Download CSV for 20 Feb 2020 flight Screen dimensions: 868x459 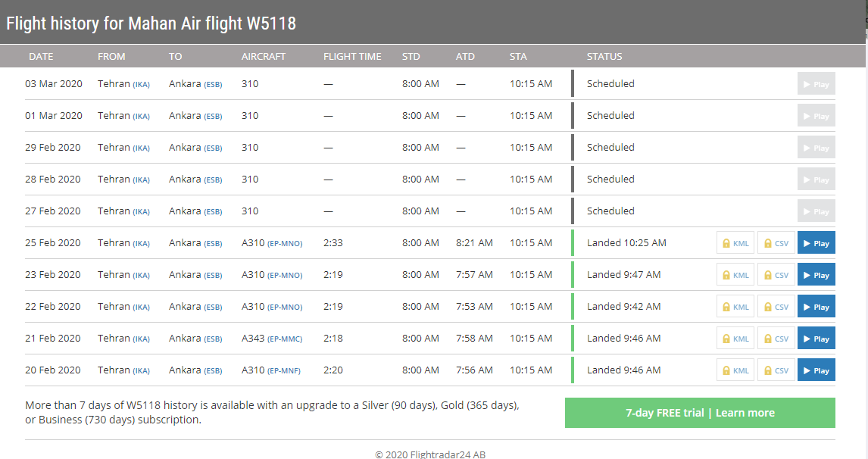(776, 370)
